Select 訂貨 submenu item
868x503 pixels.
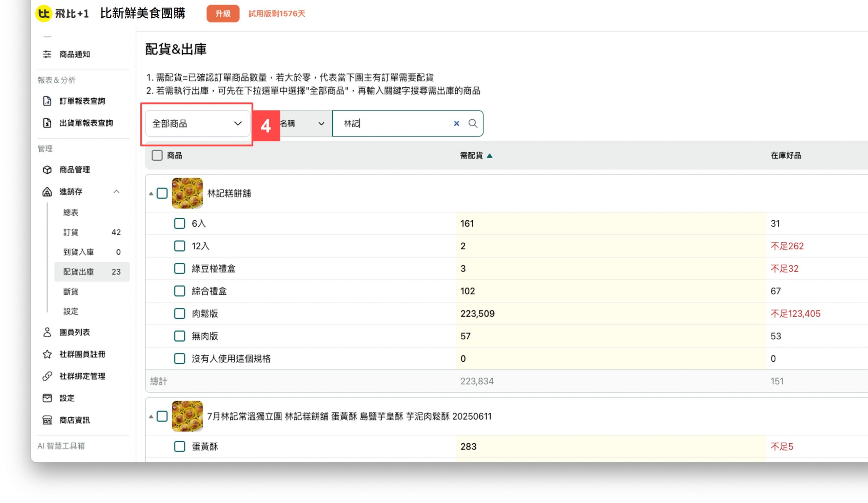pyautogui.click(x=71, y=232)
